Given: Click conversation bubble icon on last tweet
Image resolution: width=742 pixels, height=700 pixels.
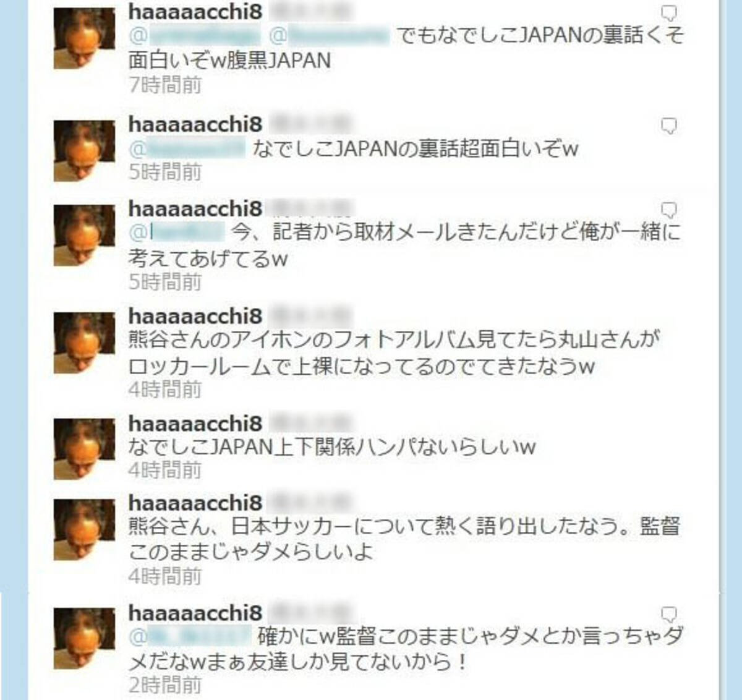Looking at the screenshot, I should (669, 614).
